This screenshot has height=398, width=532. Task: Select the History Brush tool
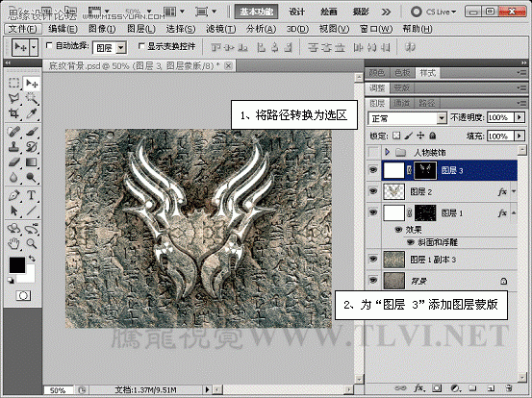coord(32,147)
